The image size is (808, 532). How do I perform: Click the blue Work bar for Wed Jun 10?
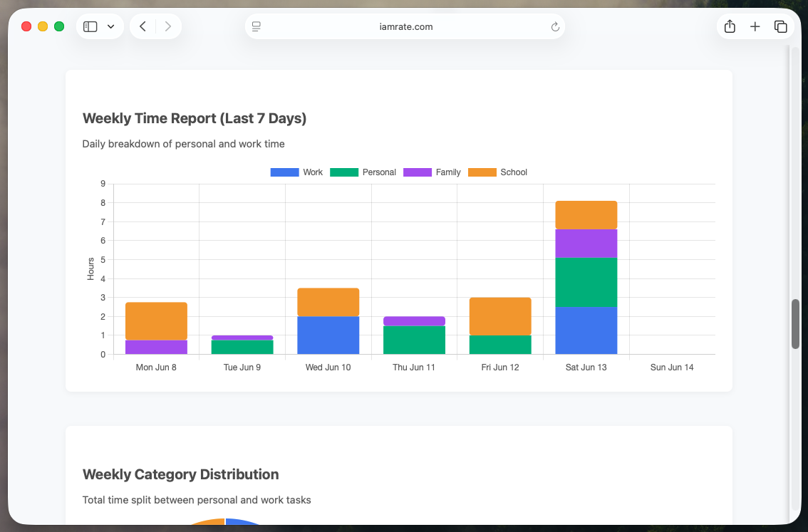coord(328,335)
